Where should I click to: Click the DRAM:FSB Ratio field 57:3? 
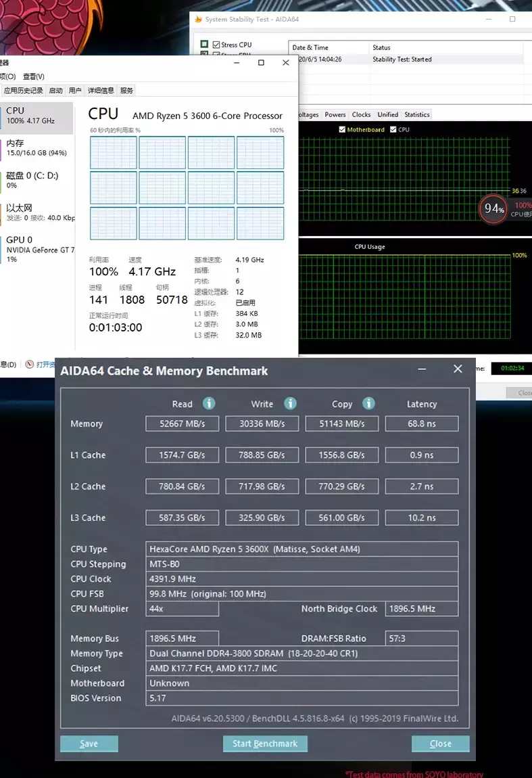point(421,639)
